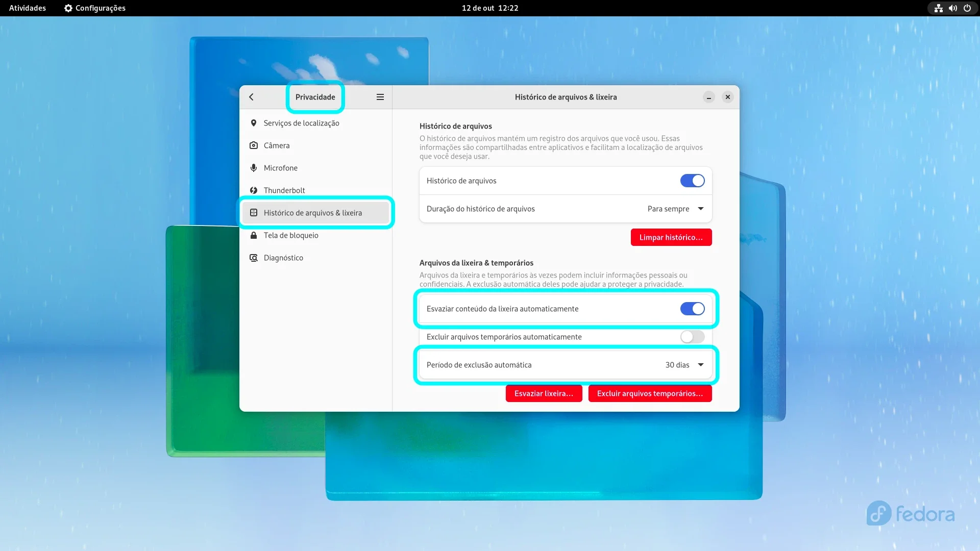Viewport: 980px width, 551px height.
Task: Disable Esvaziar conteúdo da lixeira automaticamente
Action: click(x=693, y=309)
